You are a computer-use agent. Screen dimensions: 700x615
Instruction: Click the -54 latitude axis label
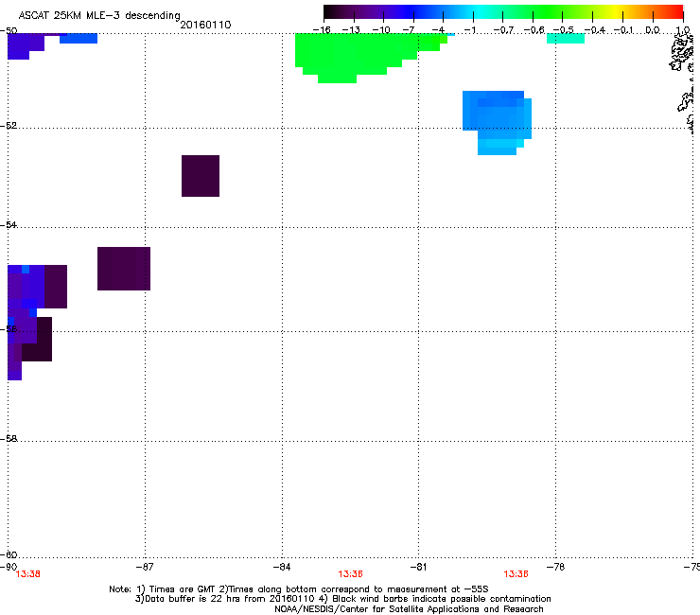click(x=9, y=224)
